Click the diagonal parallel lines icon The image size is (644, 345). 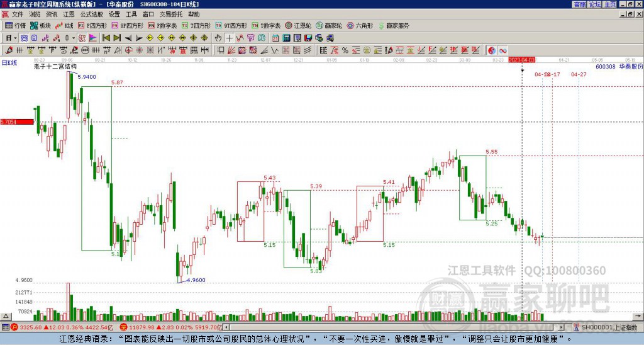tap(308, 50)
